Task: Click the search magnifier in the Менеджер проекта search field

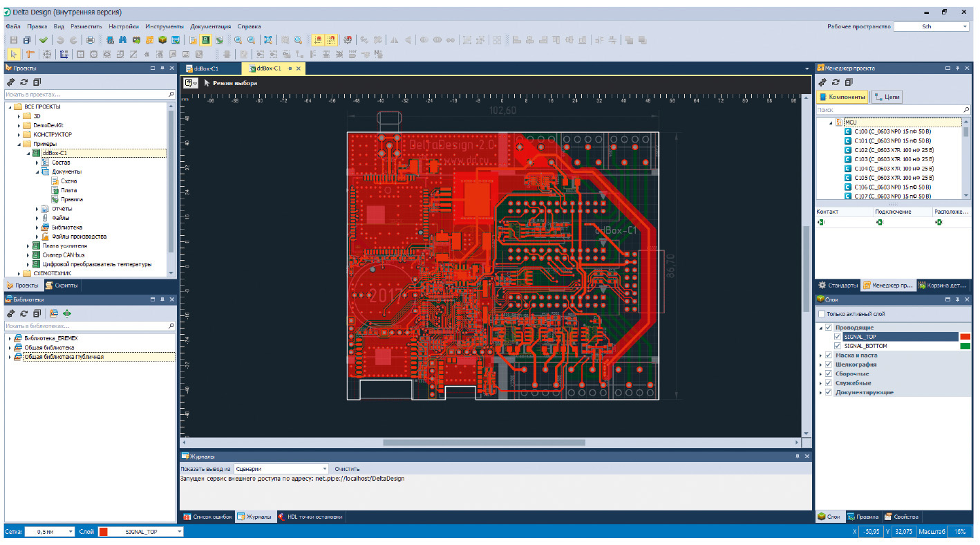Action: (x=966, y=109)
